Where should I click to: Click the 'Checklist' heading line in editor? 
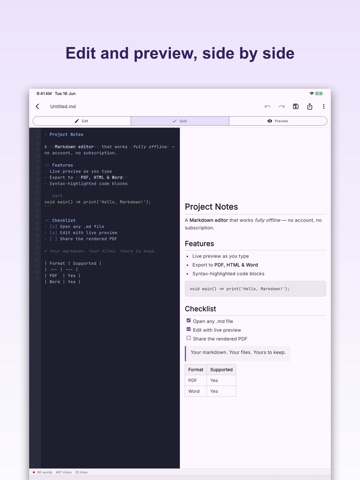(60, 220)
